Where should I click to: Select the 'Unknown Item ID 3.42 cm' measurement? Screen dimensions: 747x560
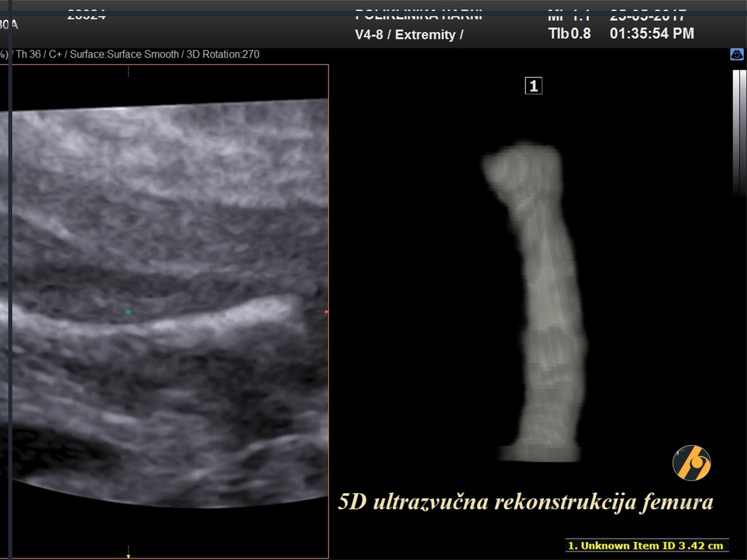[x=646, y=546]
